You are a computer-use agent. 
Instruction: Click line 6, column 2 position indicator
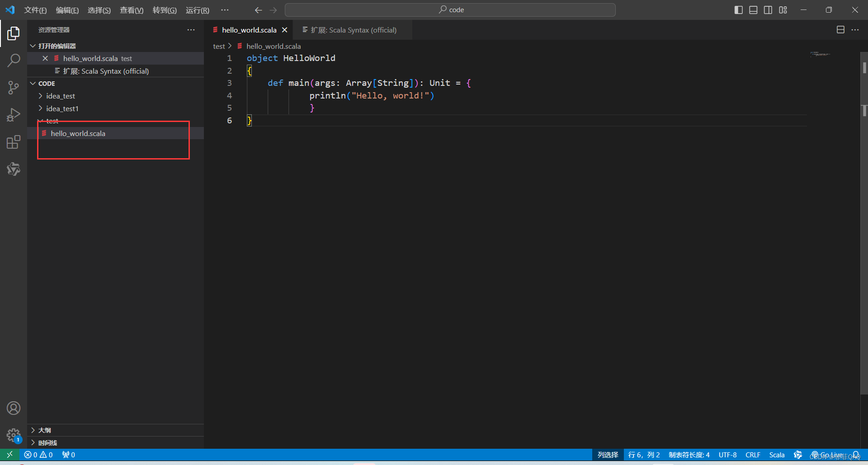click(644, 455)
